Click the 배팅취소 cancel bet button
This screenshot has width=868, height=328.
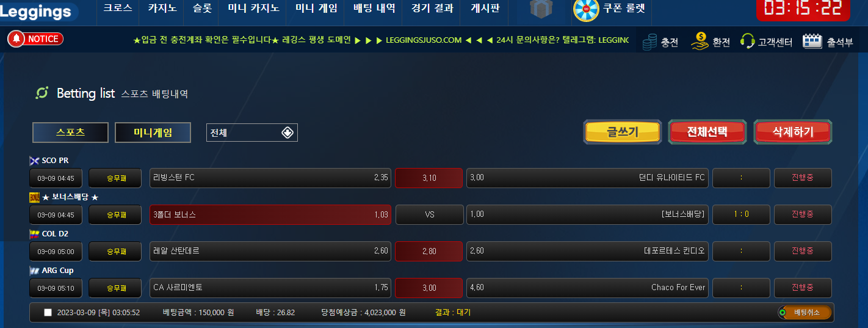[x=805, y=313]
